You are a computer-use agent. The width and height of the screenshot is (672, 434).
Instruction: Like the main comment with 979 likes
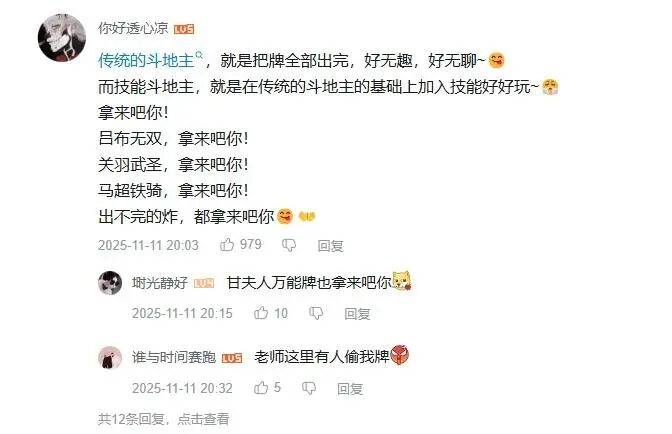[x=227, y=245]
